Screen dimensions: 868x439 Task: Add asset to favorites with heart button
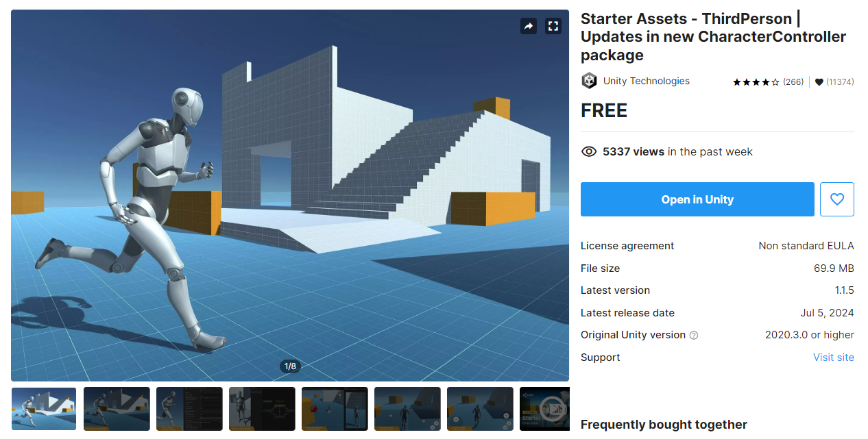coord(837,199)
